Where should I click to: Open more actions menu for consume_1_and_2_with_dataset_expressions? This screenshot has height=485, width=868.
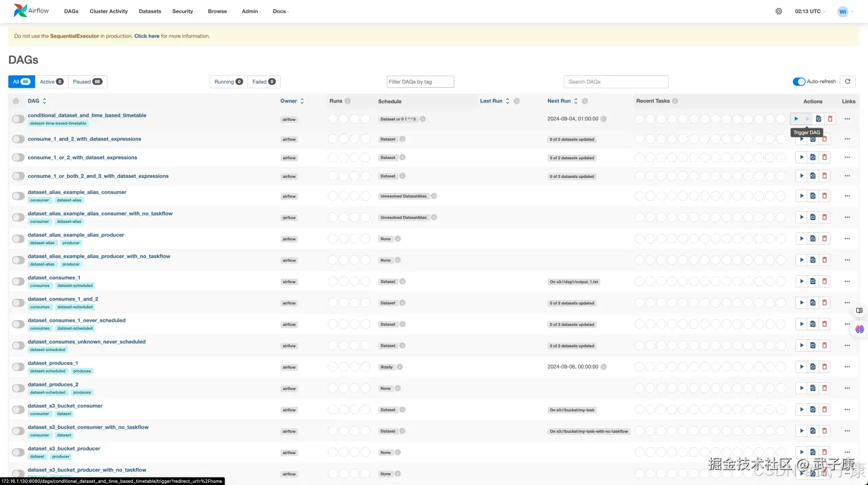pyautogui.click(x=847, y=139)
